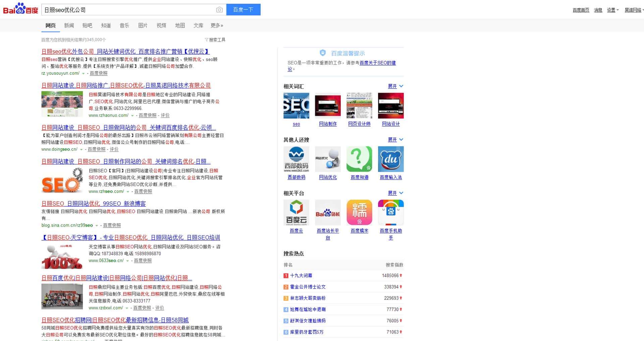Image resolution: width=644 pixels, height=341 pixels.
Task: Click thumbnail of 昊诺网络 result
Action: [62, 104]
